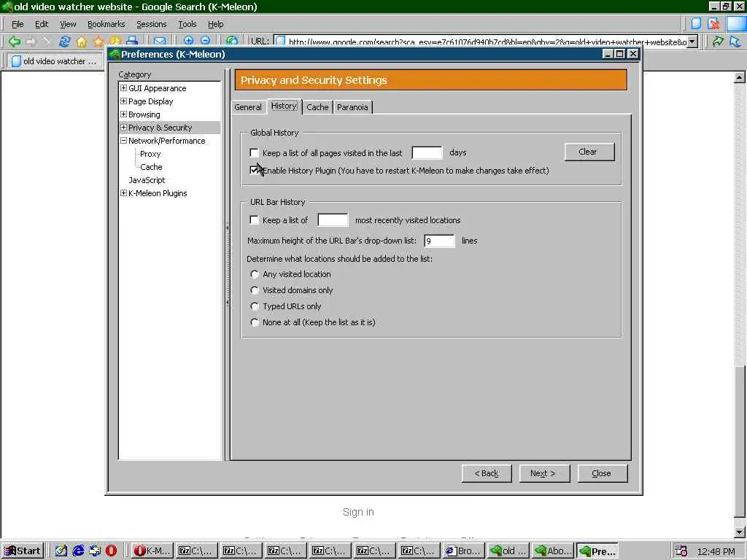Click the red X page icon in menu bar
This screenshot has height=560, width=747.
713,23
